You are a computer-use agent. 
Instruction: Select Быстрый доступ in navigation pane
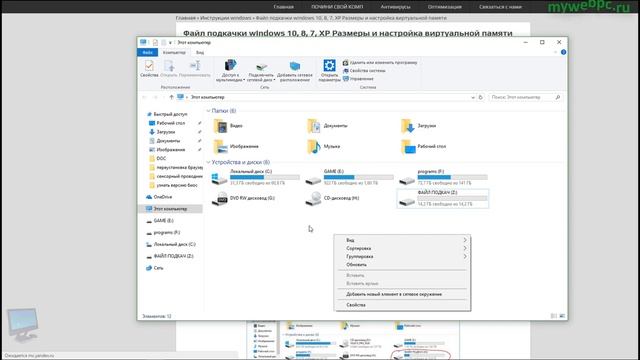click(x=170, y=114)
